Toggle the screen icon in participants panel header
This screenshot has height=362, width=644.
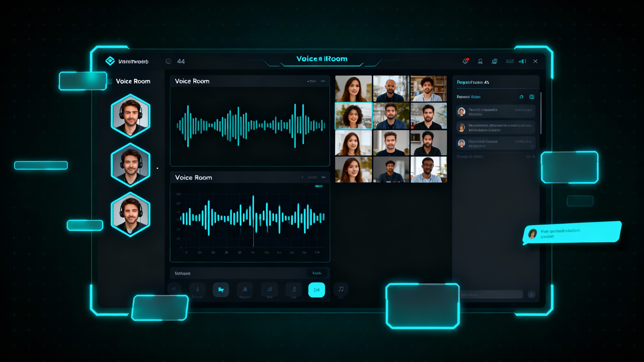532,97
